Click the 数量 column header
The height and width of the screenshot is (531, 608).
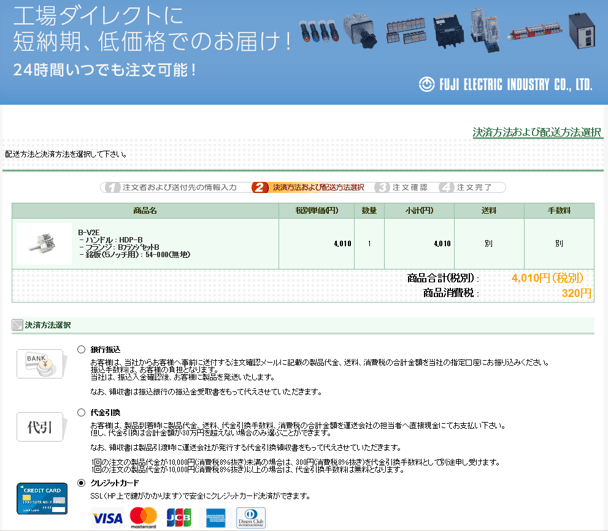(x=369, y=211)
